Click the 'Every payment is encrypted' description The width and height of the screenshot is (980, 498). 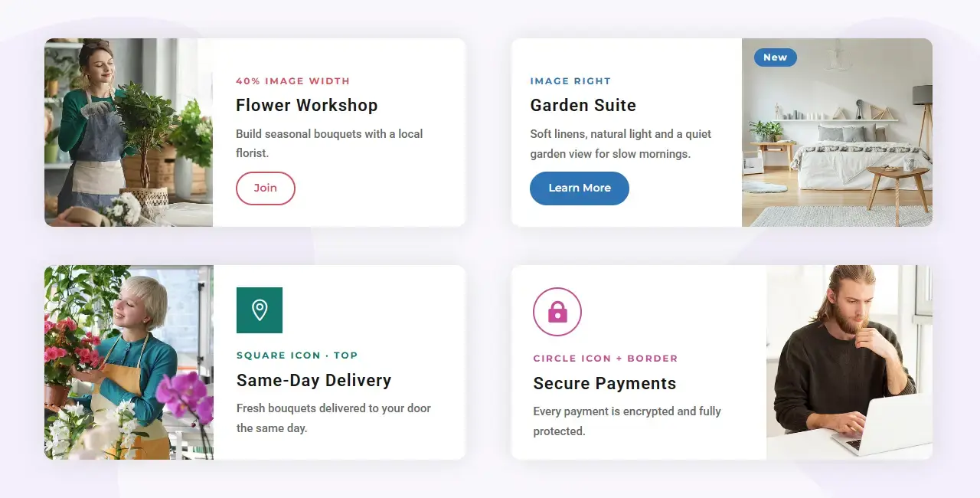pos(627,421)
